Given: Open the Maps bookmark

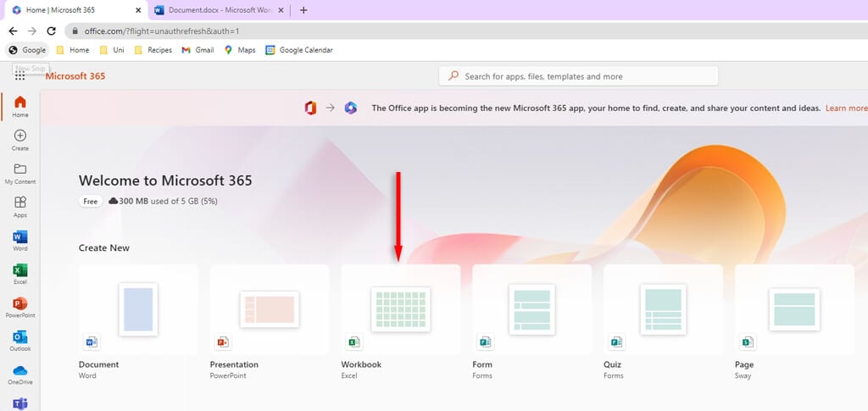Looking at the screenshot, I should click(x=240, y=50).
